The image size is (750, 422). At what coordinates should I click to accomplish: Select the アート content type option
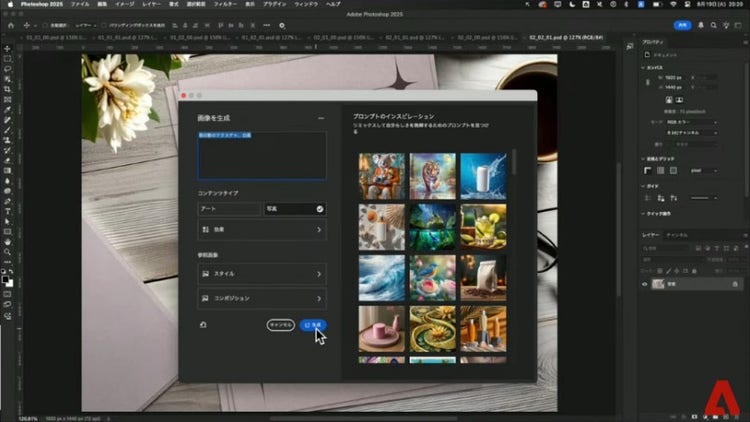(228, 209)
